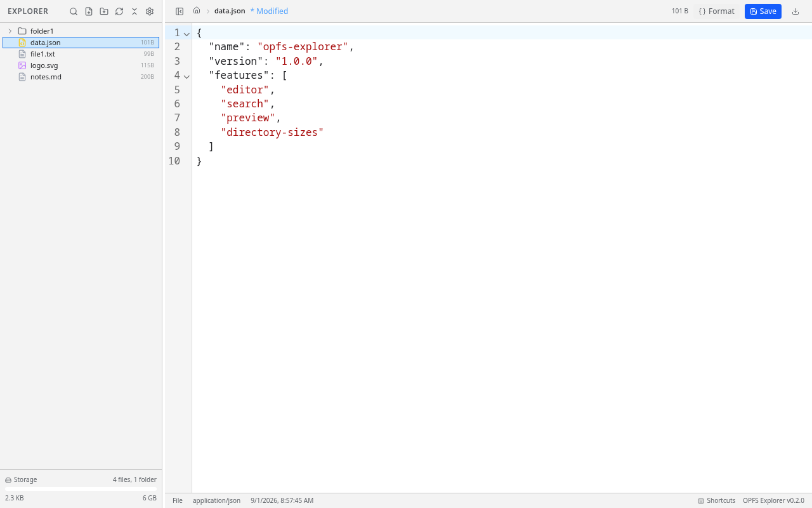Click the "preview" array entry
This screenshot has width=812, height=508.
click(248, 118)
